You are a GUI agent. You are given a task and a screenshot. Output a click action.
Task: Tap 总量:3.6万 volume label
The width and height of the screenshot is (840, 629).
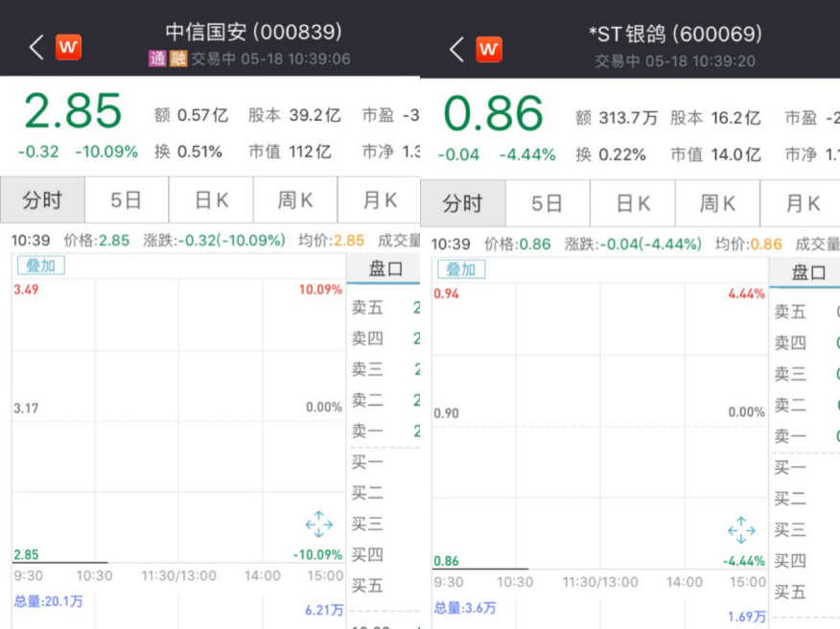pos(465,608)
